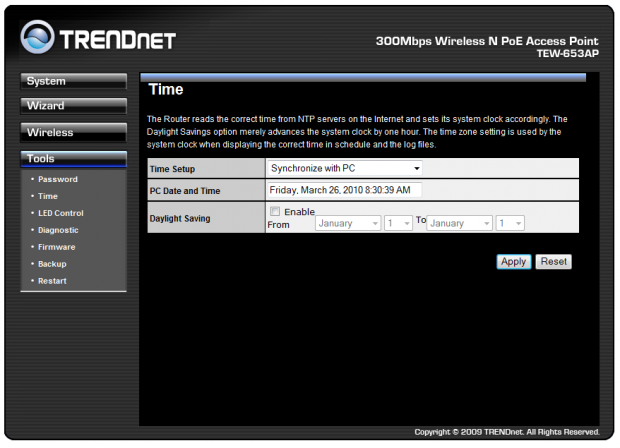Click the Reset button

(554, 262)
